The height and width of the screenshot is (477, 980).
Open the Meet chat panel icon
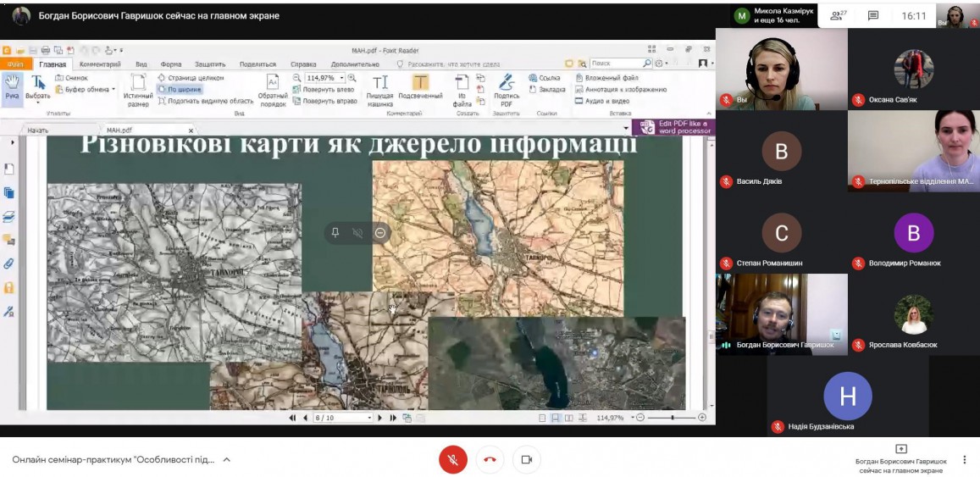[873, 15]
